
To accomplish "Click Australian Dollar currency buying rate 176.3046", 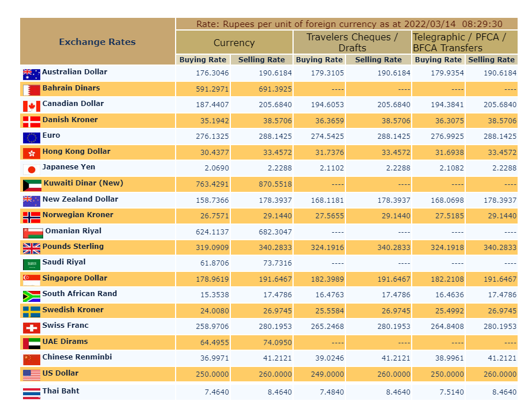I will point(212,73).
